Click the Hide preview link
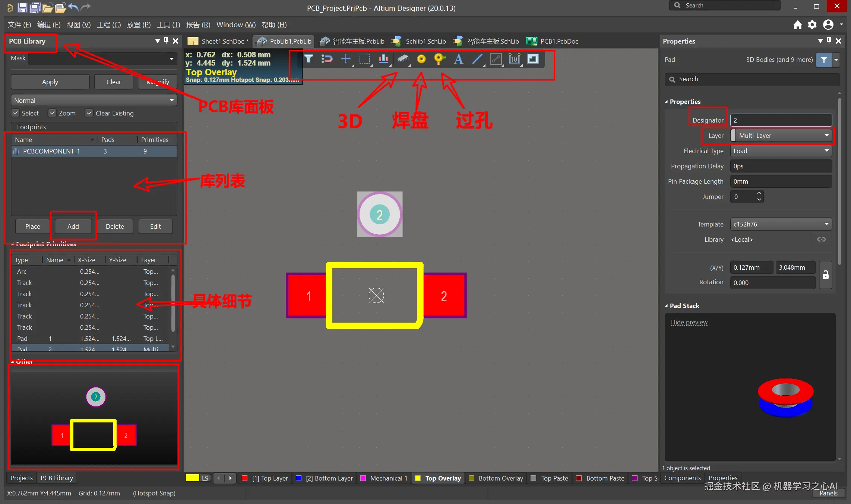This screenshot has height=504, width=851. point(689,322)
